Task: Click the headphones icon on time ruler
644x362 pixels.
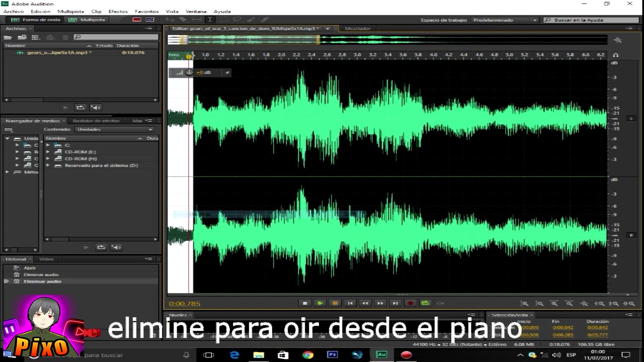Action: click(x=616, y=55)
